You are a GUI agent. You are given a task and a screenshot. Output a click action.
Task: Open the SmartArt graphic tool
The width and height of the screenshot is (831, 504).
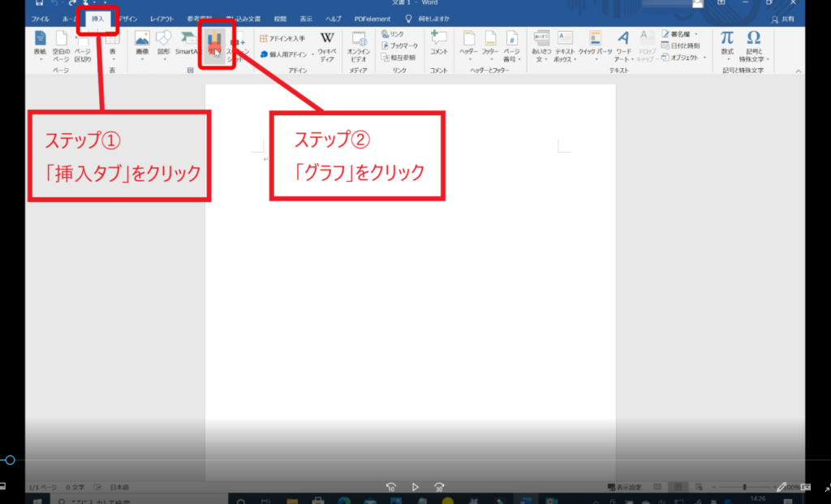[187, 43]
